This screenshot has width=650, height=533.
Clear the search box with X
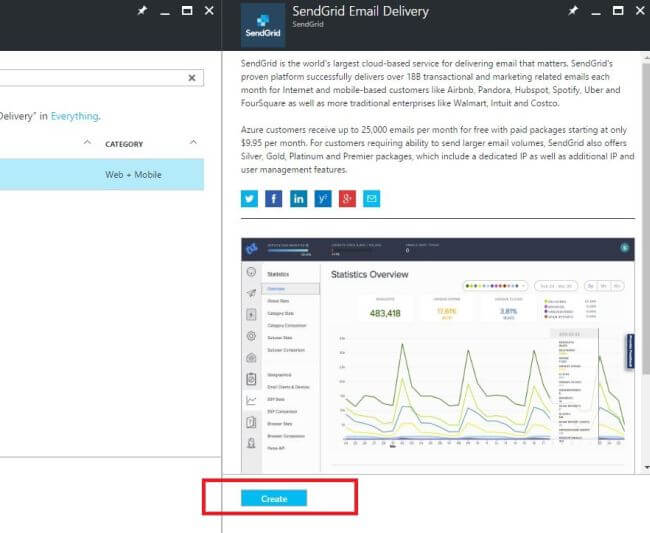click(x=192, y=78)
